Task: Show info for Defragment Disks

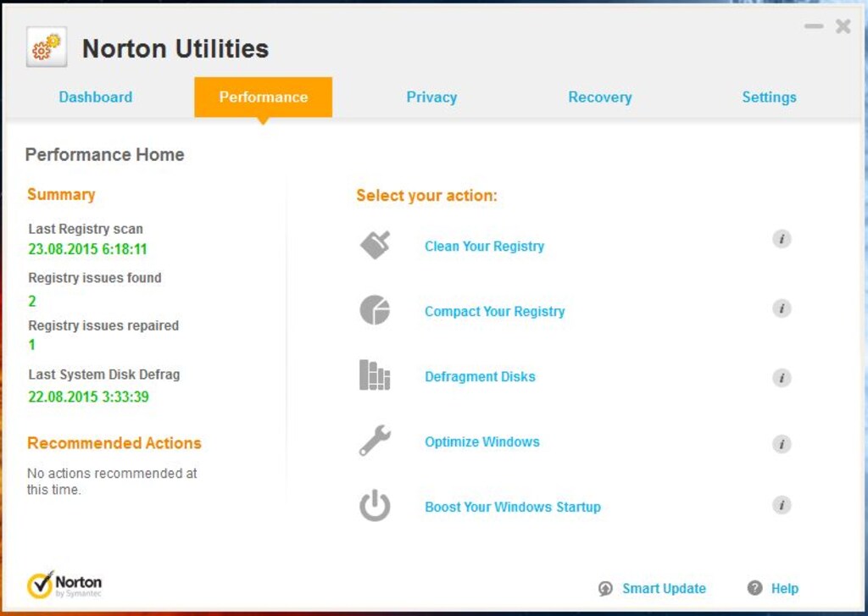Action: tap(782, 378)
